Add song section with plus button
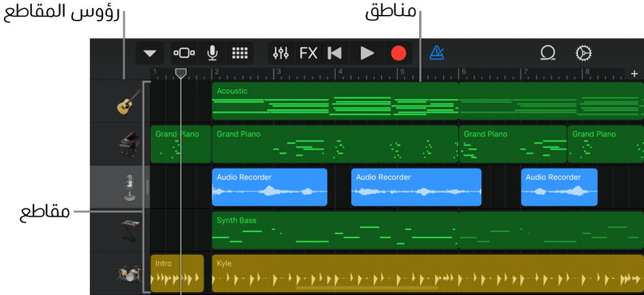The height and width of the screenshot is (295, 644). [x=634, y=74]
